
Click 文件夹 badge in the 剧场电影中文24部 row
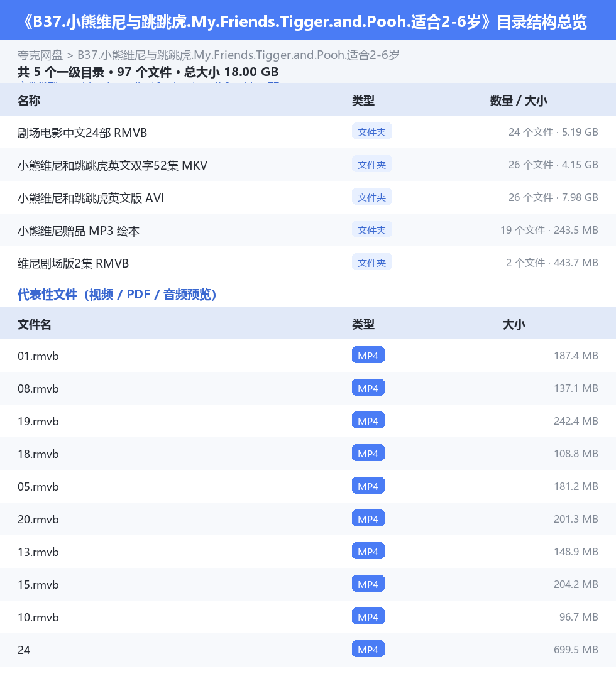click(x=371, y=132)
